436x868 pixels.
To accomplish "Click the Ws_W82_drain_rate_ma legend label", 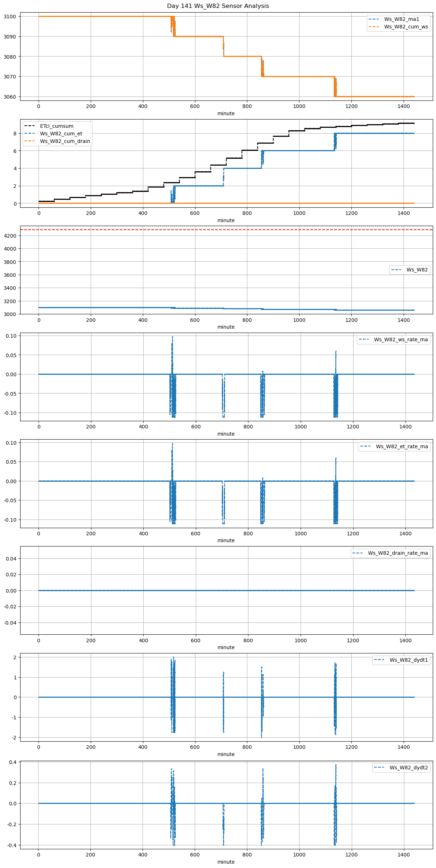I will [x=398, y=553].
